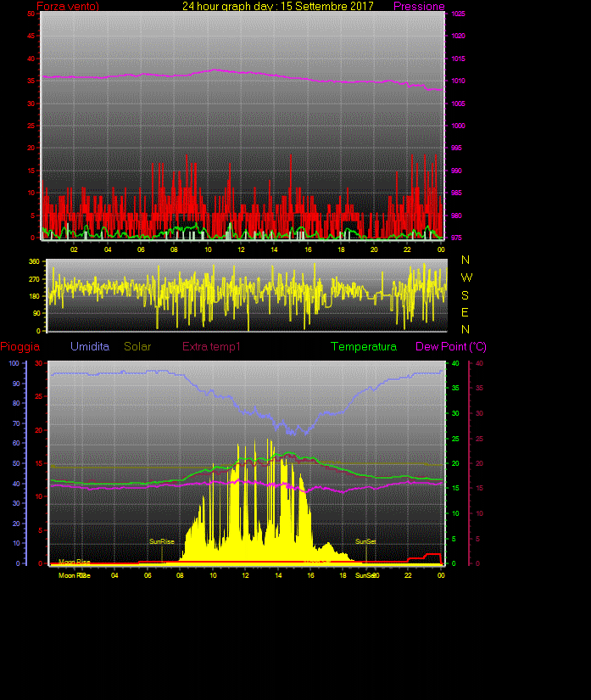Click the 'Umidita' legend label
Viewport: 591px width, 700px height.
click(x=90, y=346)
